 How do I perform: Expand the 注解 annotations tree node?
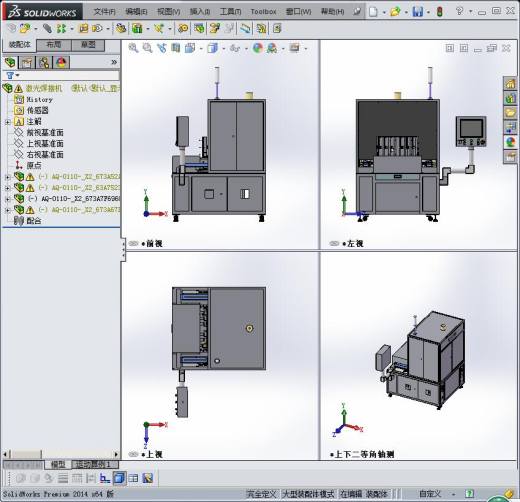tap(8, 122)
